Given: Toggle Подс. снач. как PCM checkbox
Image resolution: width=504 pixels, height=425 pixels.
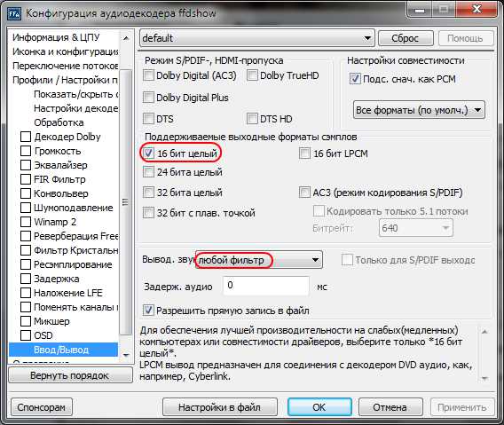Looking at the screenshot, I should pos(355,79).
